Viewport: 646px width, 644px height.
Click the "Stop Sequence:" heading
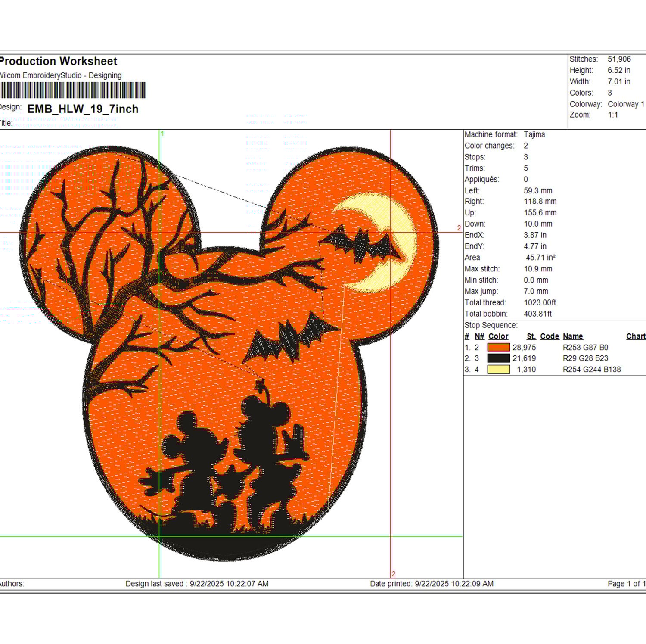point(491,325)
